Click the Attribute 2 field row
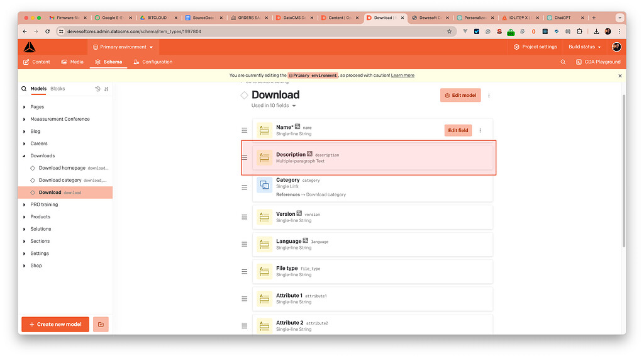 (372, 325)
